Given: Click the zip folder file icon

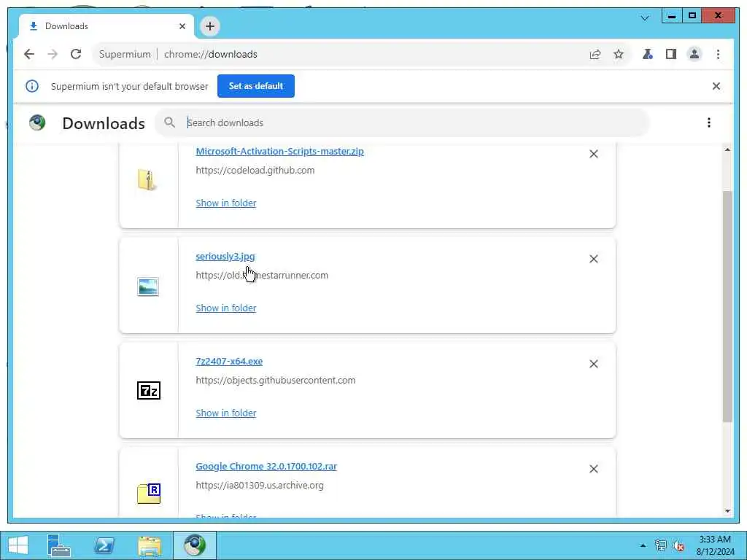Looking at the screenshot, I should pyautogui.click(x=147, y=180).
